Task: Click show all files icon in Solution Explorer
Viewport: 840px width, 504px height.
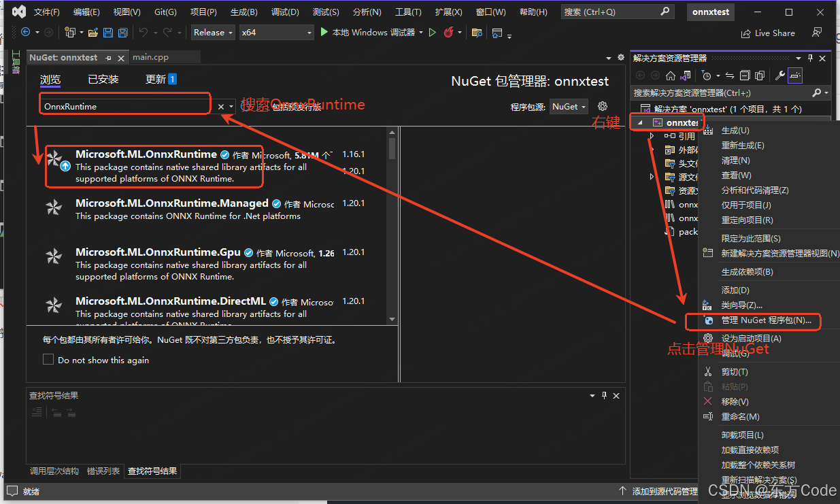Action: tap(760, 75)
